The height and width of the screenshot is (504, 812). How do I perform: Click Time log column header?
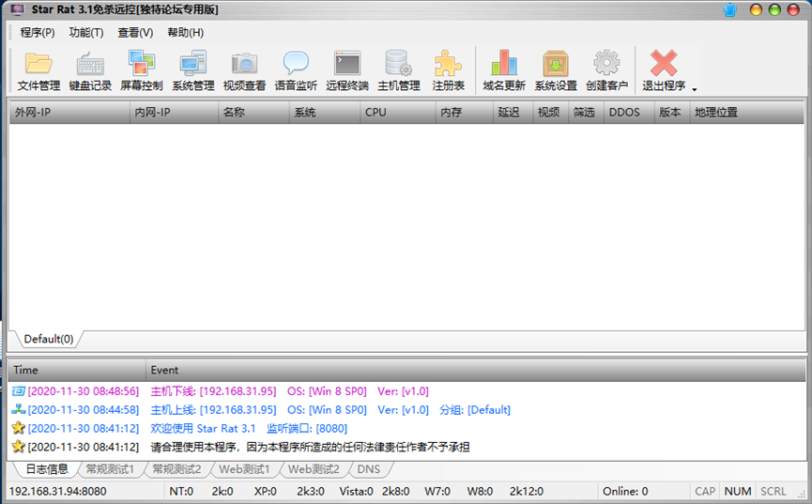(77, 371)
